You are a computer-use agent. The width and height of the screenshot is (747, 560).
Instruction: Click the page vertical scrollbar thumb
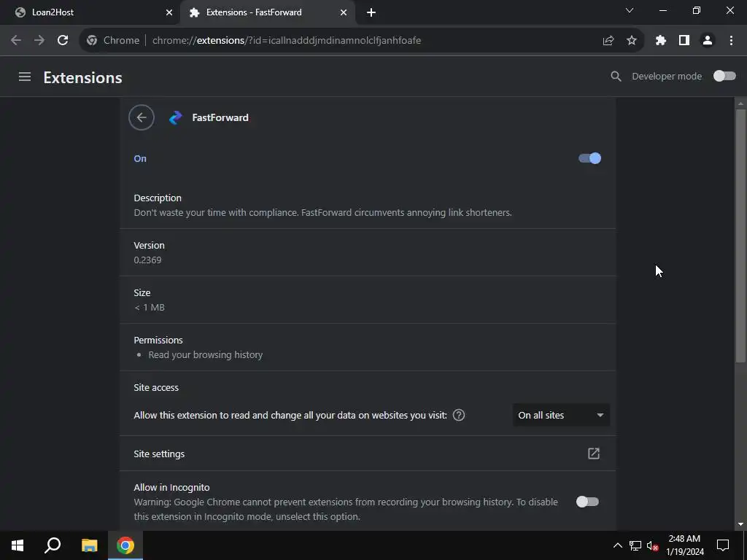pyautogui.click(x=740, y=236)
